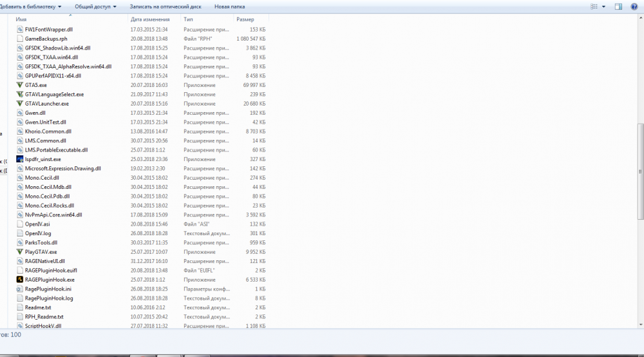Screen dimensions: 644x357
Task: Toggle the preview pane icon
Action: click(618, 6)
